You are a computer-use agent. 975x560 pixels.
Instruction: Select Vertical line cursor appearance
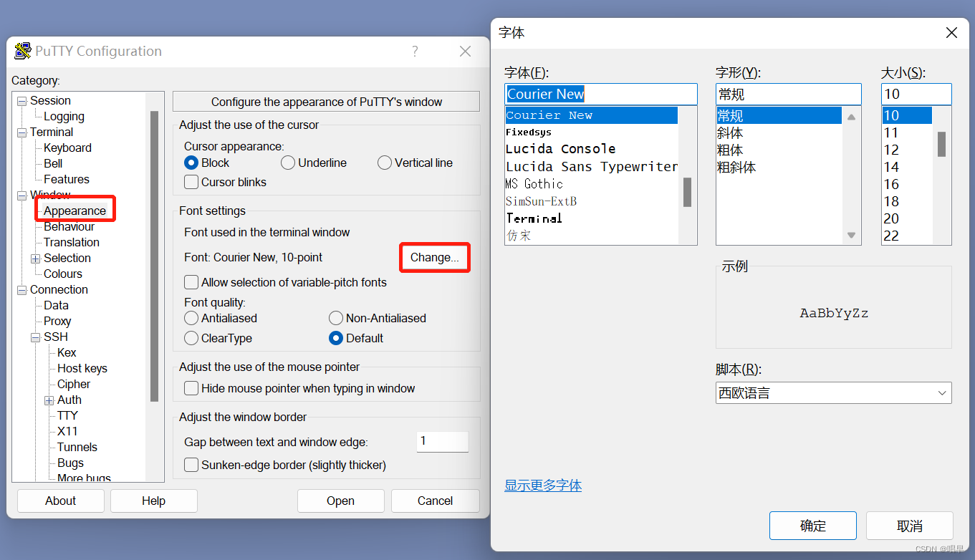point(385,163)
